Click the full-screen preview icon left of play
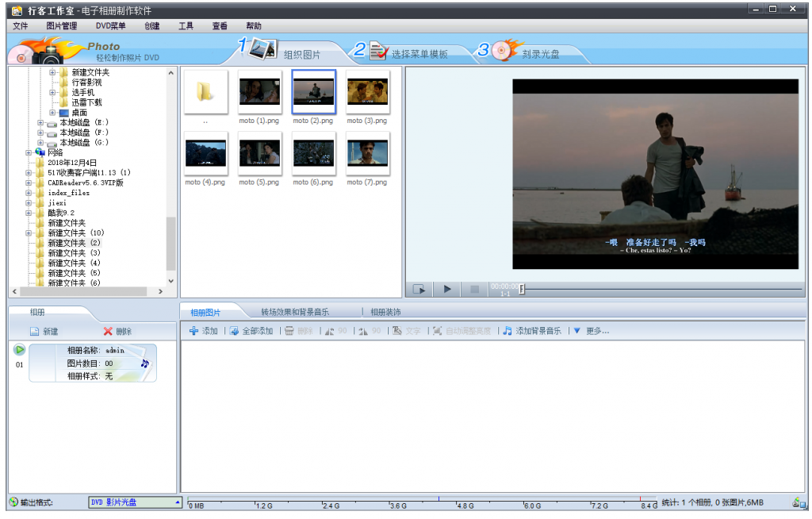The width and height of the screenshot is (812, 519). (x=419, y=290)
